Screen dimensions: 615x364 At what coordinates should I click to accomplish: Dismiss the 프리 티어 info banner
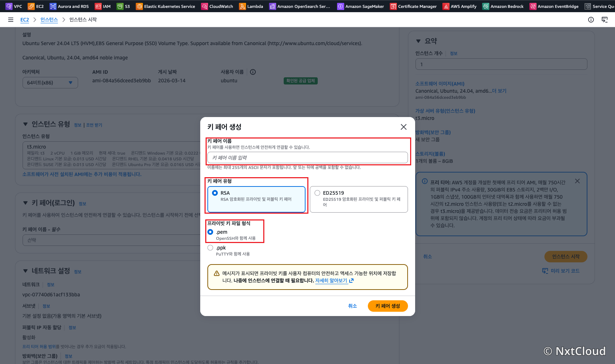point(577,181)
